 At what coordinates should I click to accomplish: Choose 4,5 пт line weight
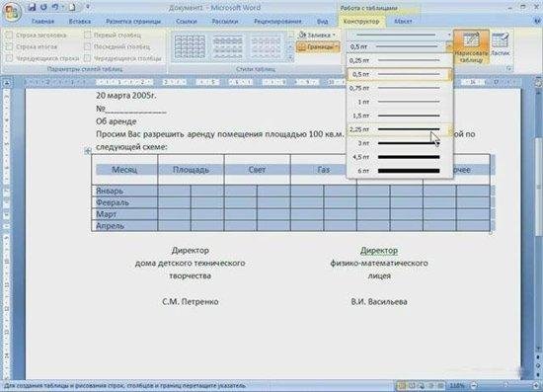click(x=399, y=157)
